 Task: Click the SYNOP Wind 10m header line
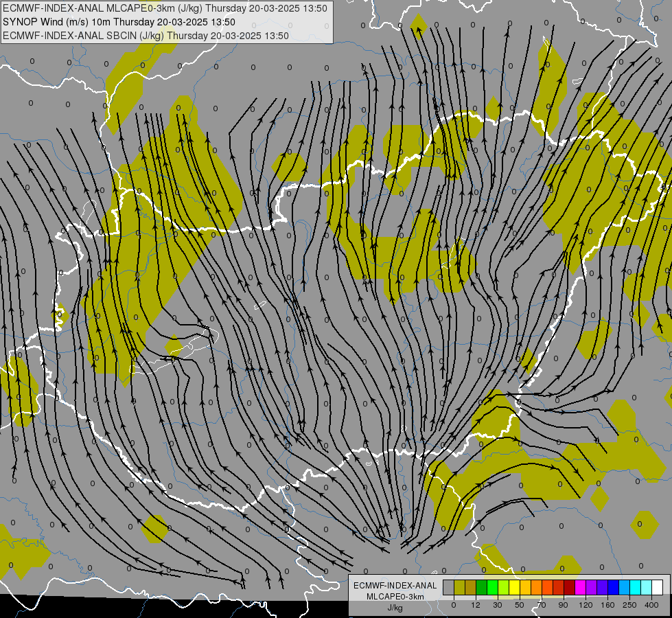point(119,22)
